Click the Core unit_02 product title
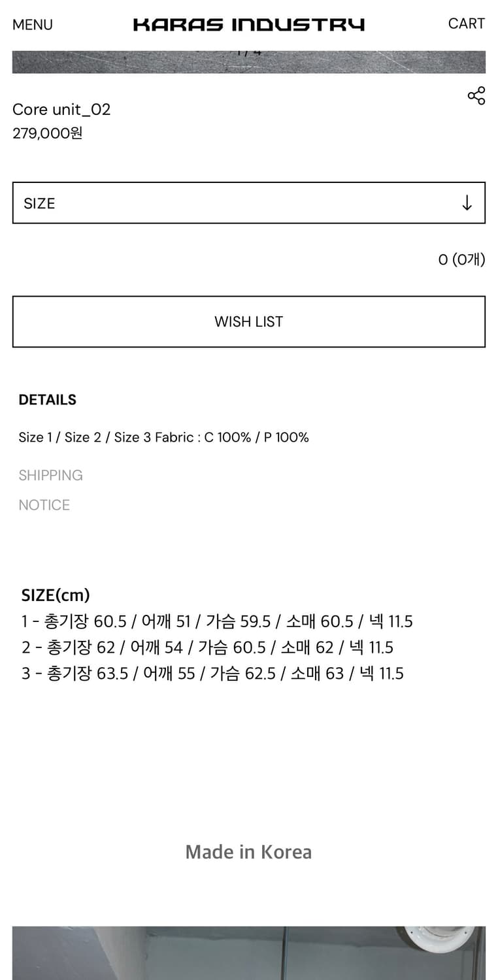498x980 pixels. [61, 109]
